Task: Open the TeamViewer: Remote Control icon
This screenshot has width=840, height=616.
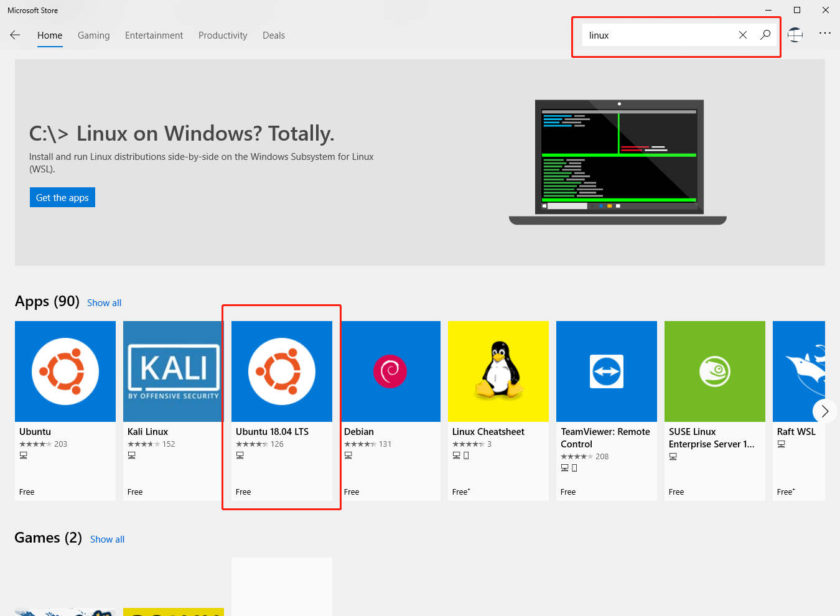Action: point(606,371)
